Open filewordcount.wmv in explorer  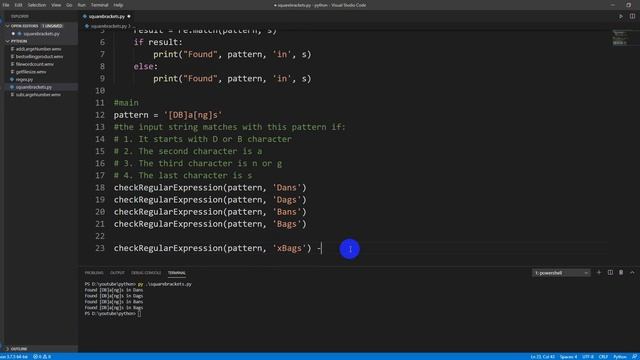pos(35,64)
